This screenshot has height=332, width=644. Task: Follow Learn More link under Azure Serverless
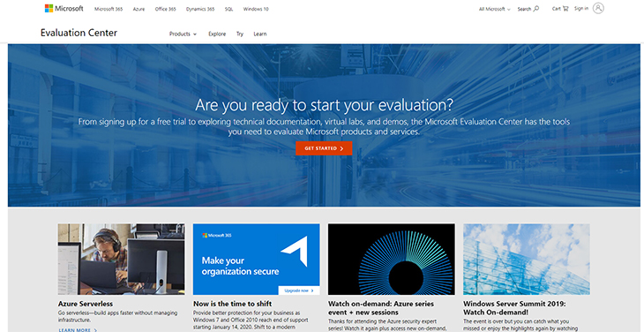coord(78,330)
